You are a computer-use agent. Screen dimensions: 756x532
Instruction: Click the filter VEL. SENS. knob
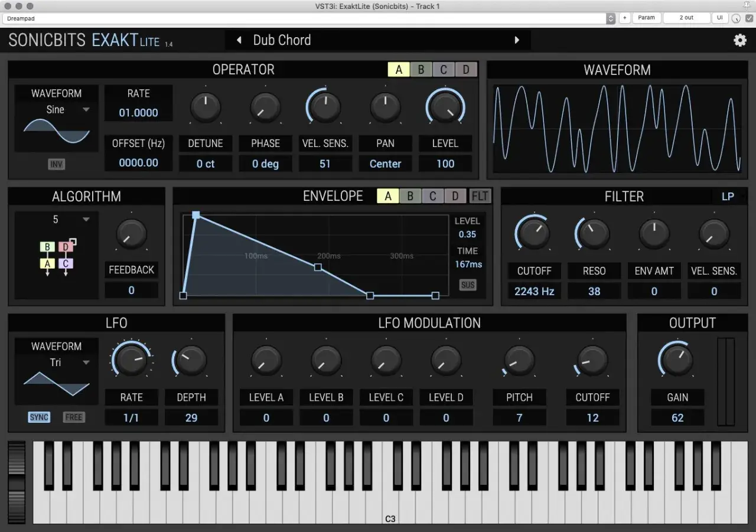click(x=714, y=233)
